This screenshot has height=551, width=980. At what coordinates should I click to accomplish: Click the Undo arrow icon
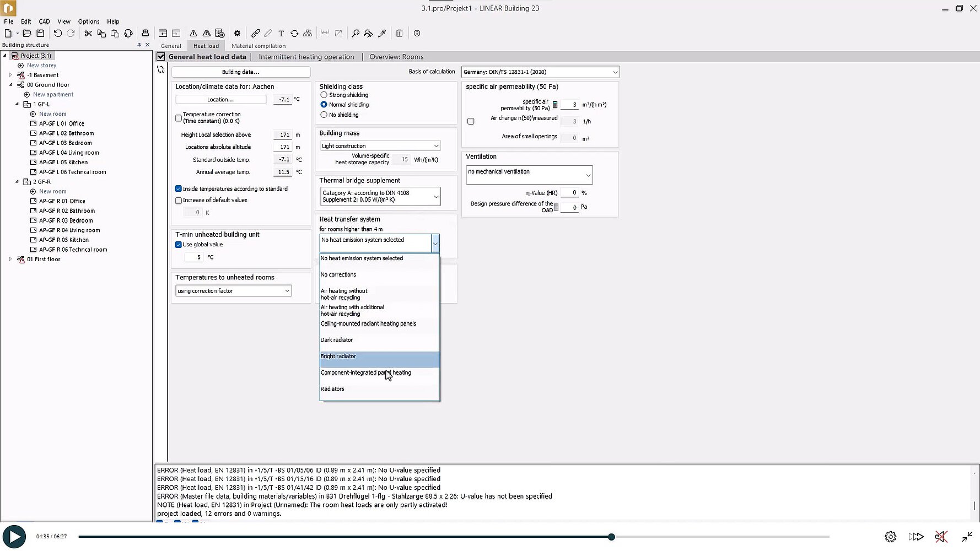(57, 34)
